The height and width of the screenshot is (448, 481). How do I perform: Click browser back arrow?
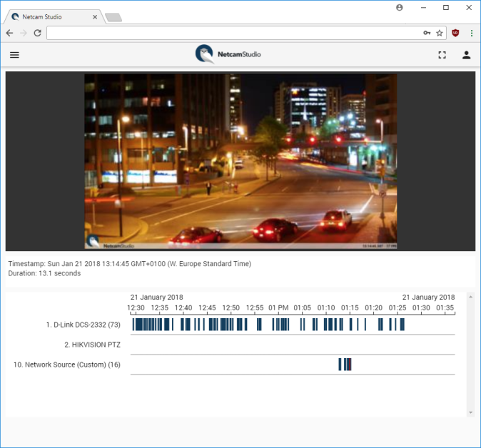(x=9, y=33)
